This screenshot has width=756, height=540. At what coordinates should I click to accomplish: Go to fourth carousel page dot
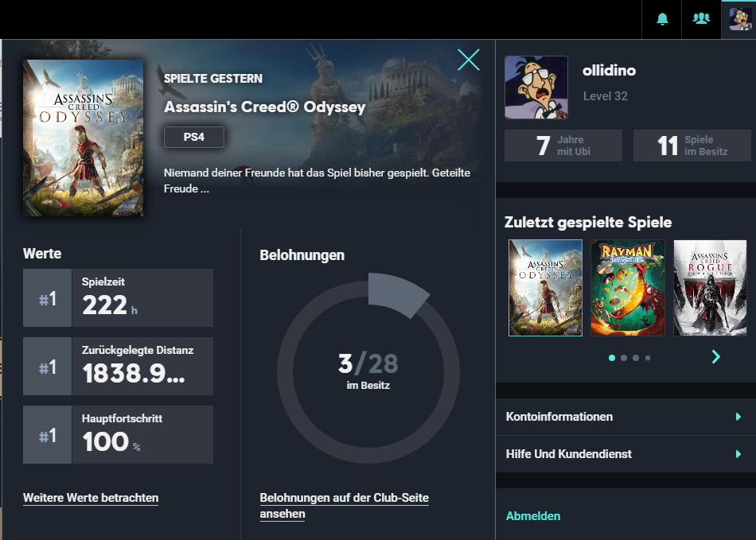648,358
